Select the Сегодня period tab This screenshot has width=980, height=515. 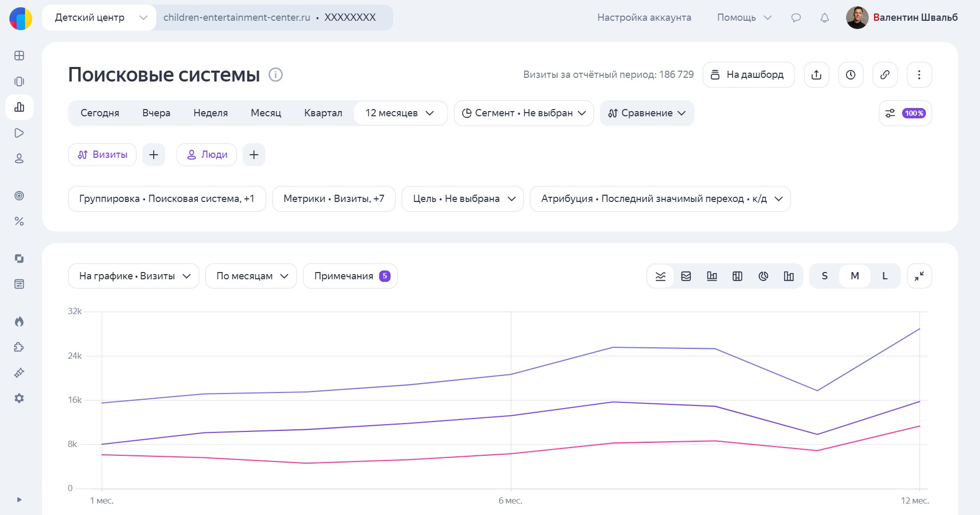[100, 113]
